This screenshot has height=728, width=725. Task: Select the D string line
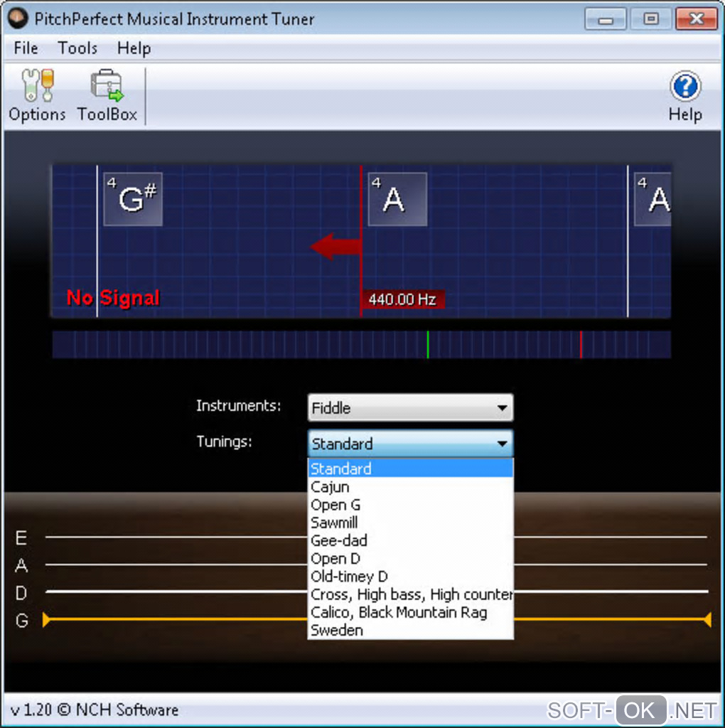click(176, 591)
